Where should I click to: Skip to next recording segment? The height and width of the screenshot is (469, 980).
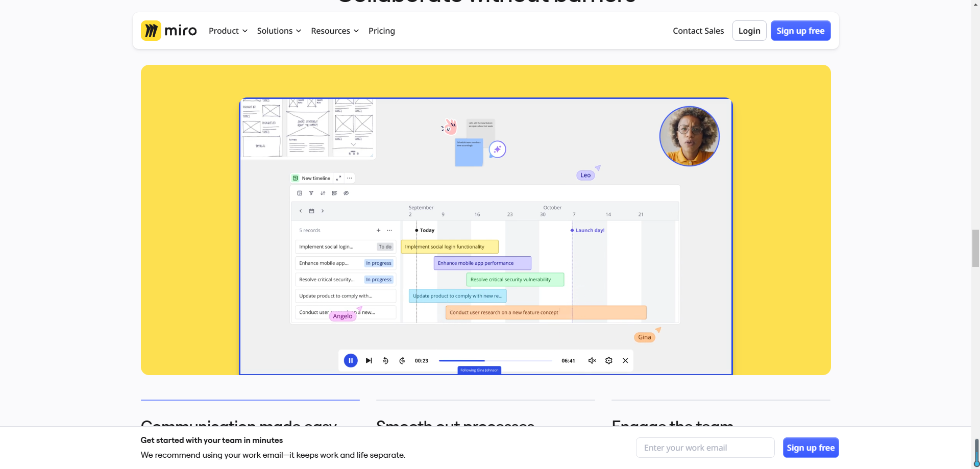369,360
